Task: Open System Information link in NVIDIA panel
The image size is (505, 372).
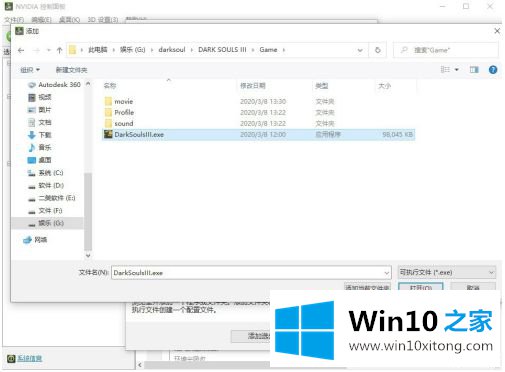Action: [30, 359]
